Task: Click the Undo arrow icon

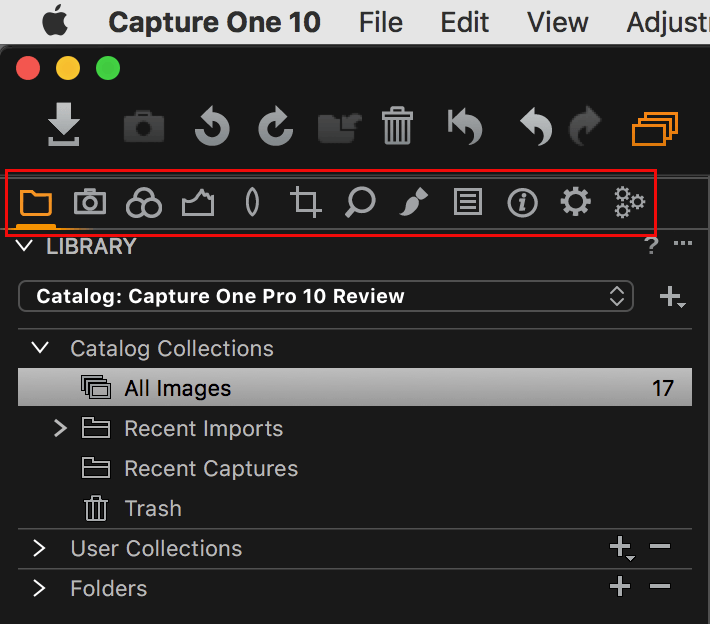Action: point(537,127)
